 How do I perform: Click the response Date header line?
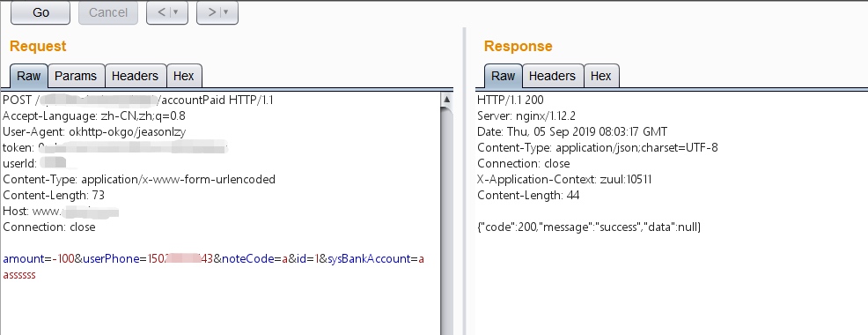pos(572,132)
